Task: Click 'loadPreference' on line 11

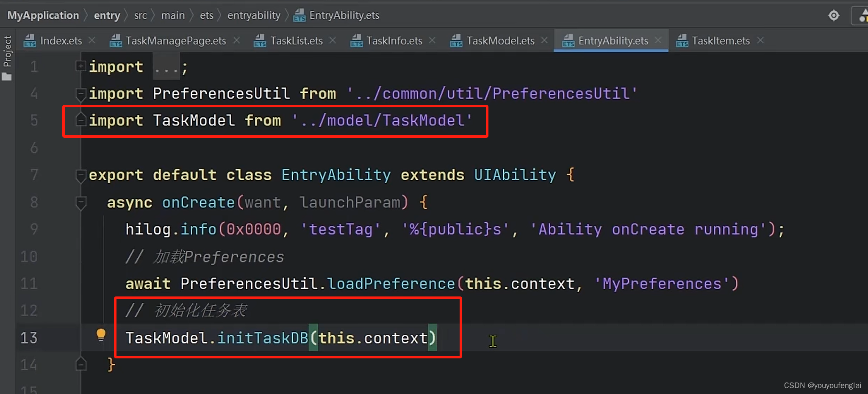Action: pyautogui.click(x=391, y=284)
